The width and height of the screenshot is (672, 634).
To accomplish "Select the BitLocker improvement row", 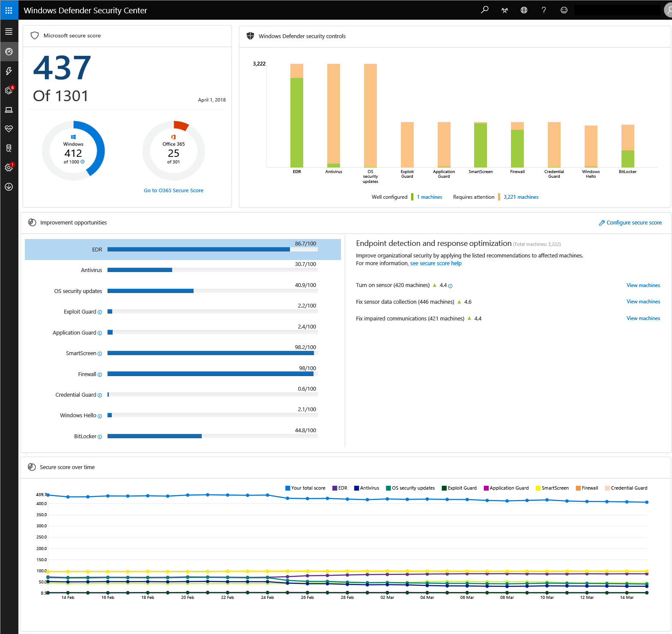I will [x=183, y=436].
